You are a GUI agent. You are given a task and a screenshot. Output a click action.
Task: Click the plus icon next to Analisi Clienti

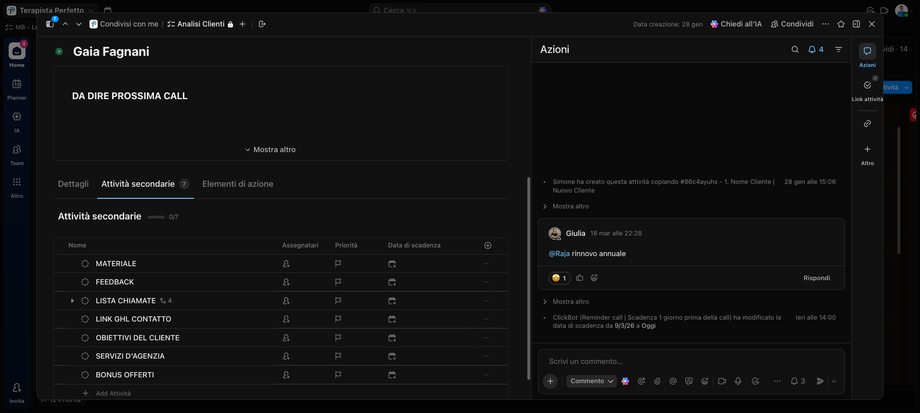click(242, 24)
